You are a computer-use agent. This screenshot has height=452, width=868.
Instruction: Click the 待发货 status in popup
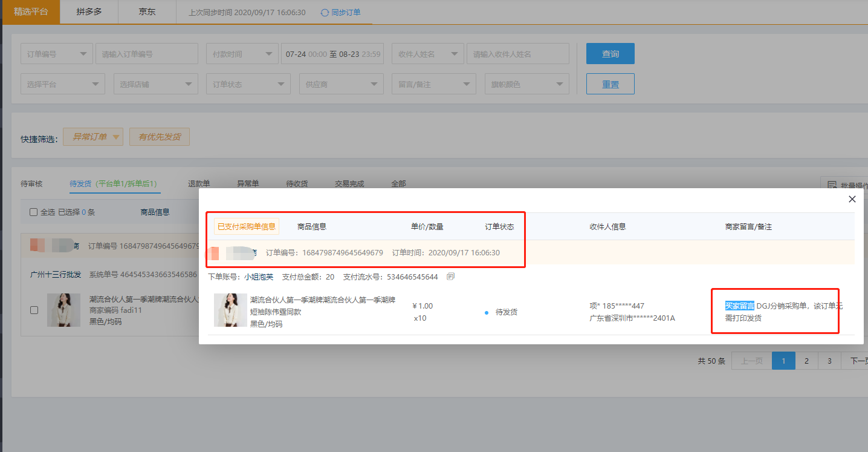coord(507,312)
